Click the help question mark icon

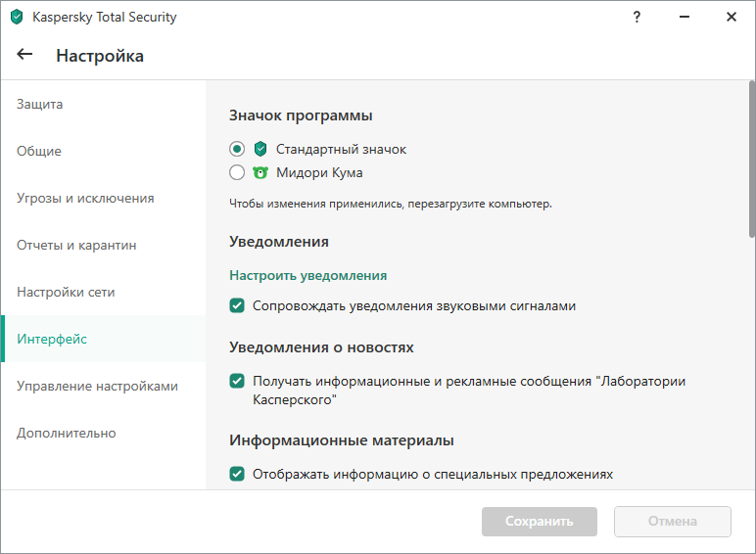point(638,17)
